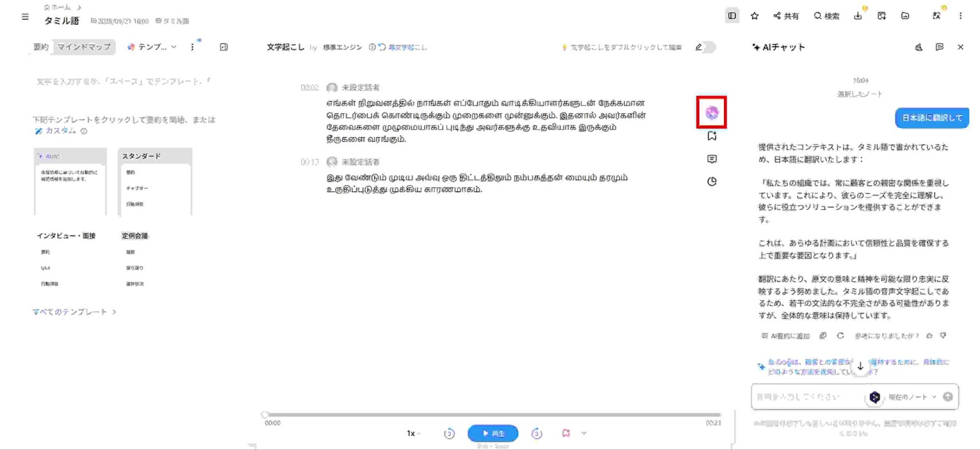Rewind audio three seconds
The image size is (980, 450).
(449, 433)
